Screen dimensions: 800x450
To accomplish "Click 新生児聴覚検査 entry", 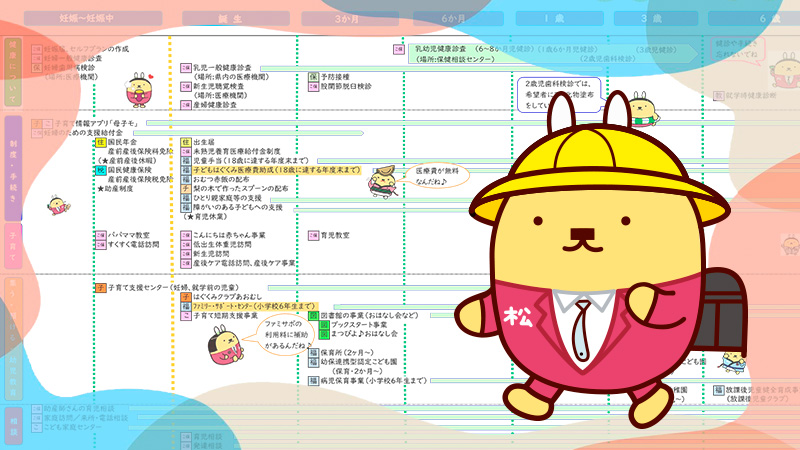I will [x=218, y=86].
